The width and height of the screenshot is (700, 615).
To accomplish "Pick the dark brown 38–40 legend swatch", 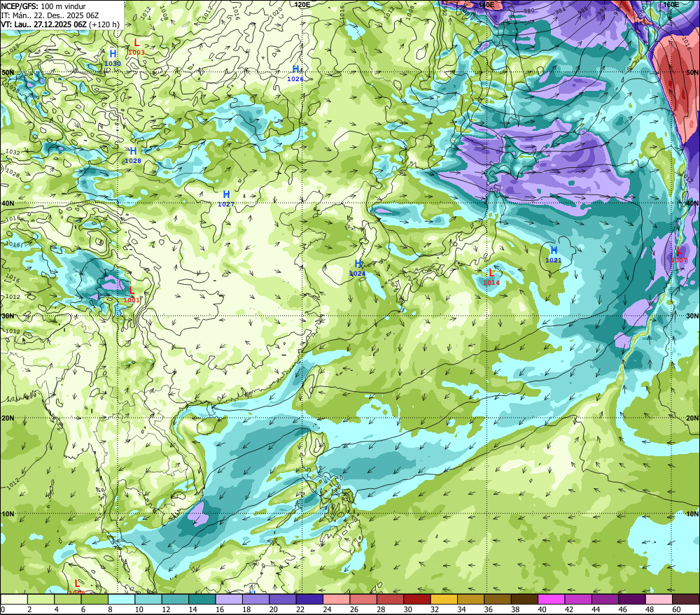I will click(x=524, y=600).
